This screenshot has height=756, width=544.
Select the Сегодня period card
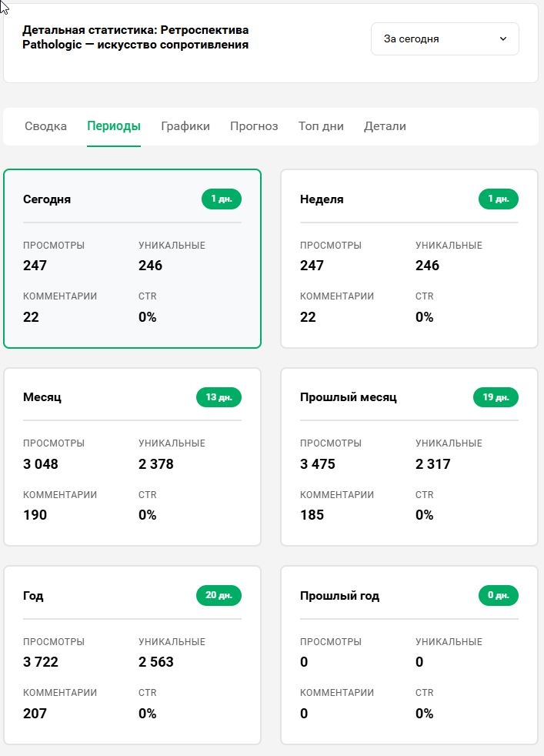(132, 259)
